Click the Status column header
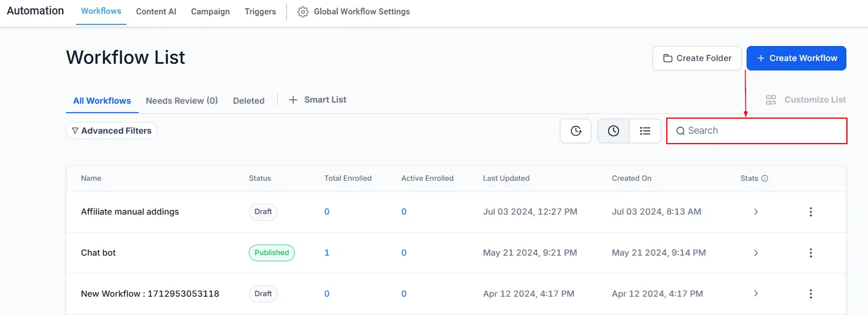This screenshot has width=868, height=315. pyautogui.click(x=260, y=179)
